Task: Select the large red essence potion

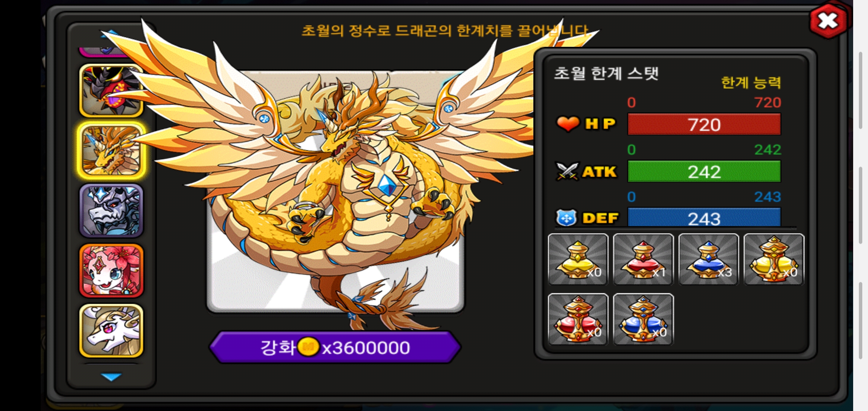Action: (578, 319)
